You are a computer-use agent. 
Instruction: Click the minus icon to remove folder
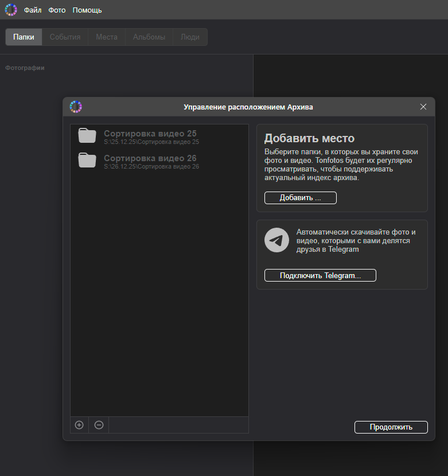[x=99, y=425]
